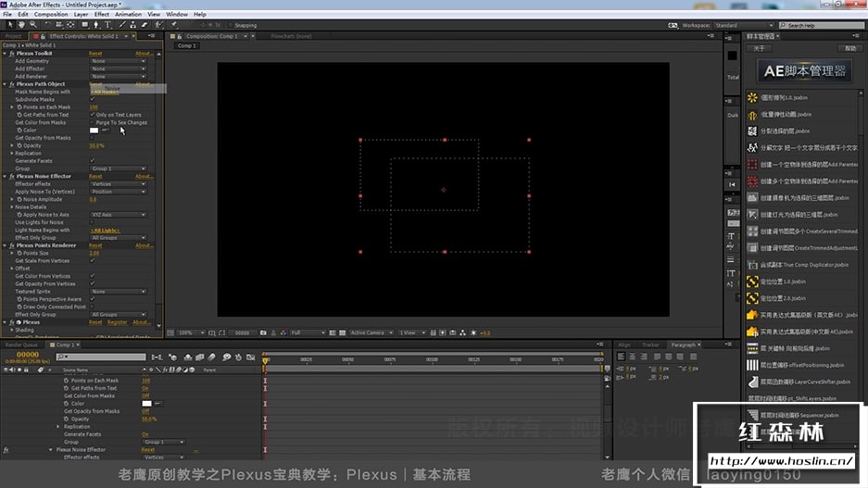Reset the Plexus Toolkit effect
The width and height of the screenshot is (868, 488).
click(x=95, y=54)
